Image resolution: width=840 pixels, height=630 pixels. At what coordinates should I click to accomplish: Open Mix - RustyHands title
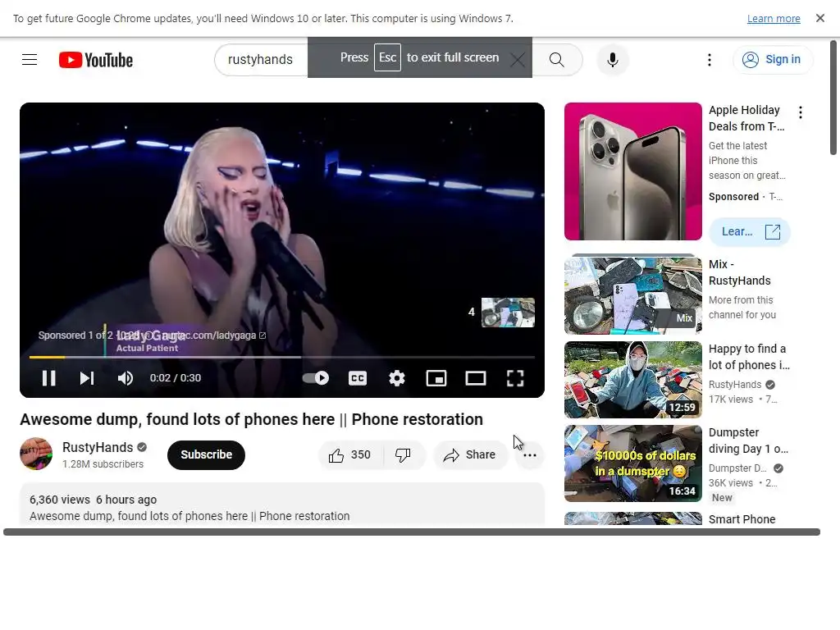coord(739,272)
